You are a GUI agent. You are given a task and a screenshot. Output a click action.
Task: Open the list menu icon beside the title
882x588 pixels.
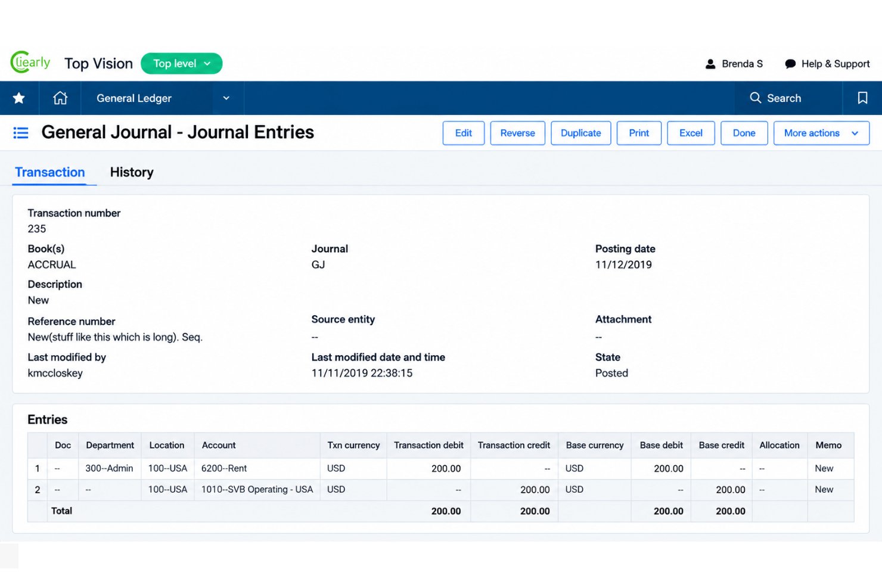[21, 132]
